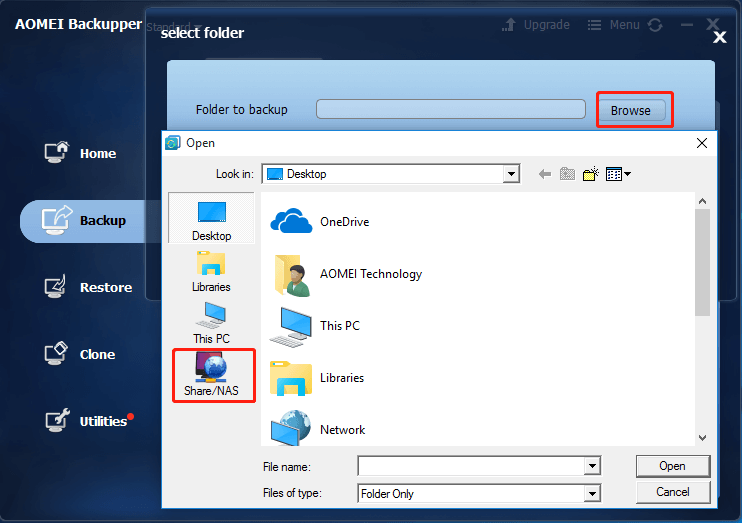Click the file list scrollbar thumb
The width and height of the screenshot is (742, 523).
pos(703,263)
